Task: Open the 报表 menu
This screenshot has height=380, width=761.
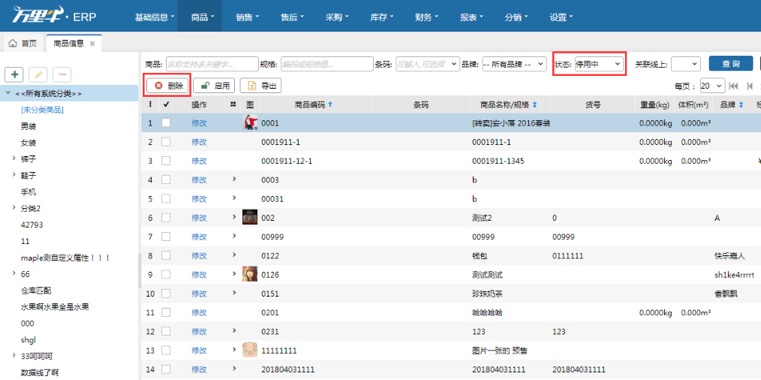Action: coord(471,17)
